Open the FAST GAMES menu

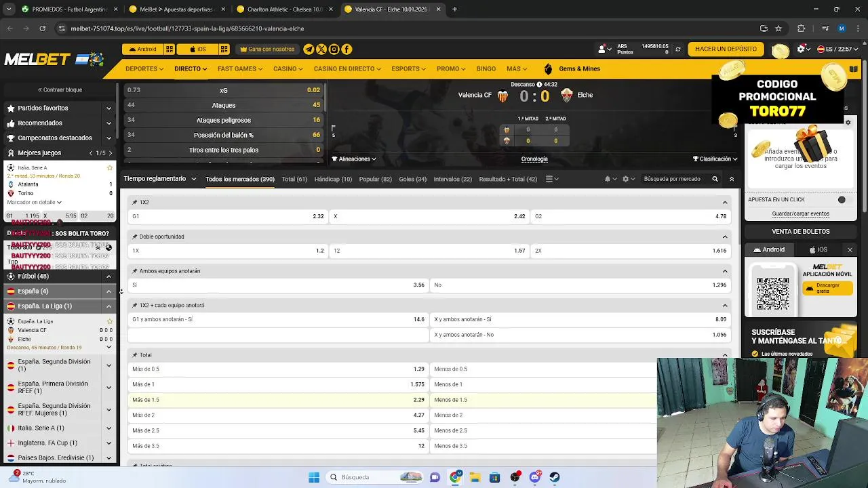coord(240,68)
